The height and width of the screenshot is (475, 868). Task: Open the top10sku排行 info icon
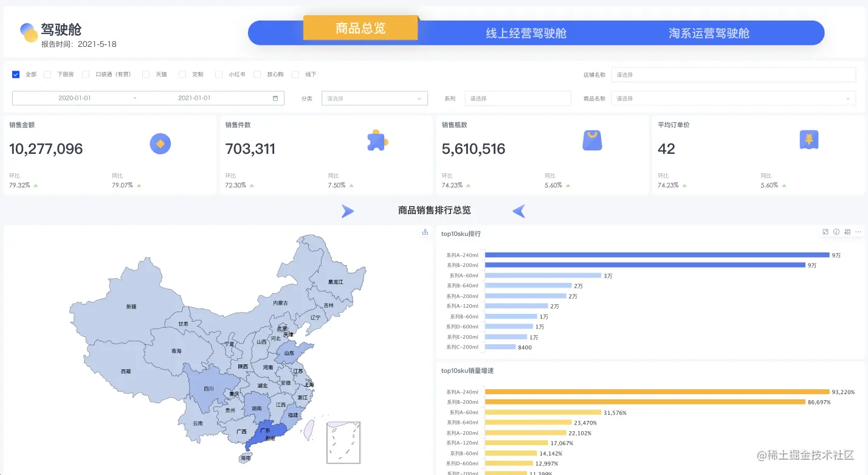[836, 232]
